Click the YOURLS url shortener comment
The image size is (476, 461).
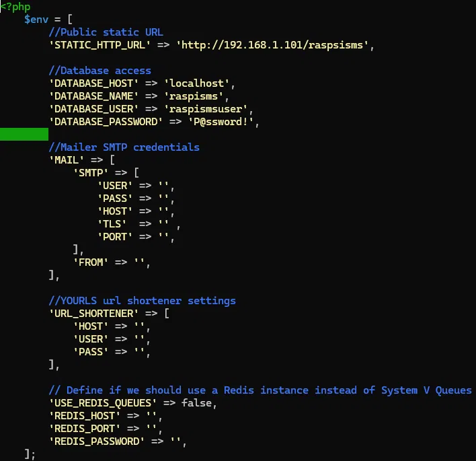coord(142,300)
